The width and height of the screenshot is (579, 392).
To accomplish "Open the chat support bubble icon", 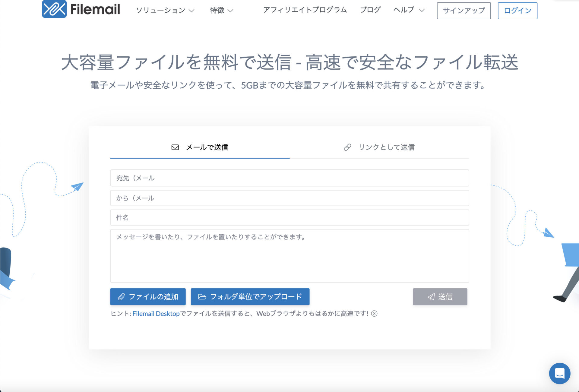I will (x=560, y=374).
